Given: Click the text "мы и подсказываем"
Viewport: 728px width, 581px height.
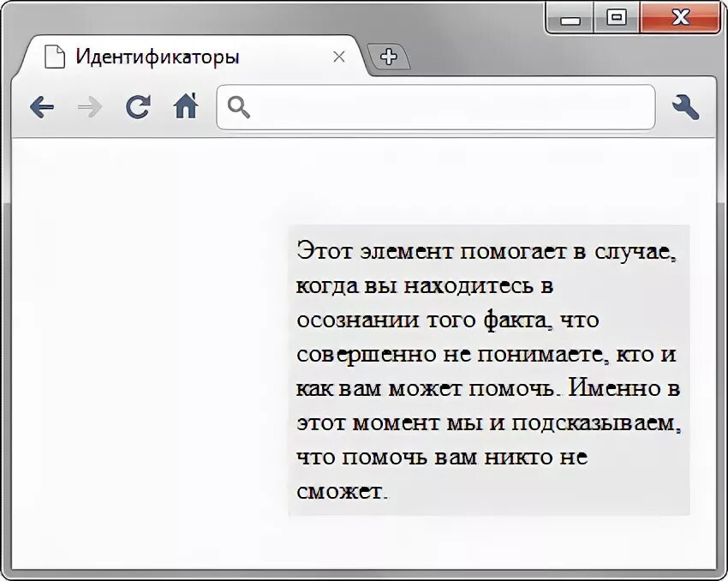Looking at the screenshot, I should click(560, 423).
